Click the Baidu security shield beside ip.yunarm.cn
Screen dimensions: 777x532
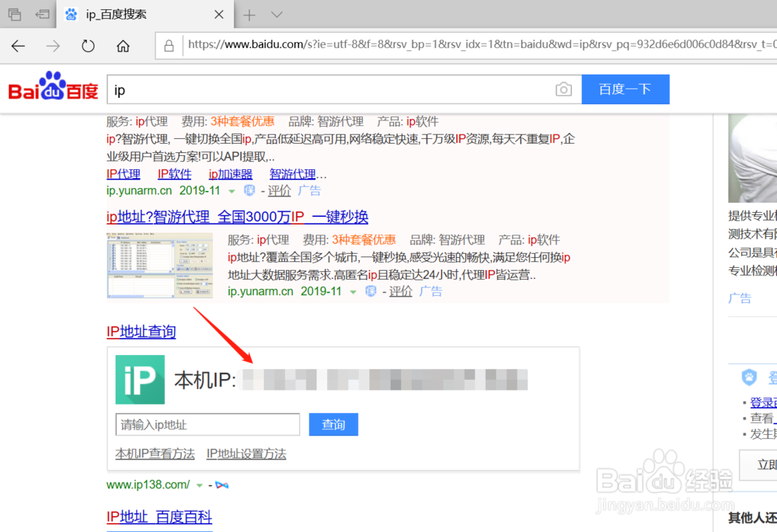coord(248,190)
